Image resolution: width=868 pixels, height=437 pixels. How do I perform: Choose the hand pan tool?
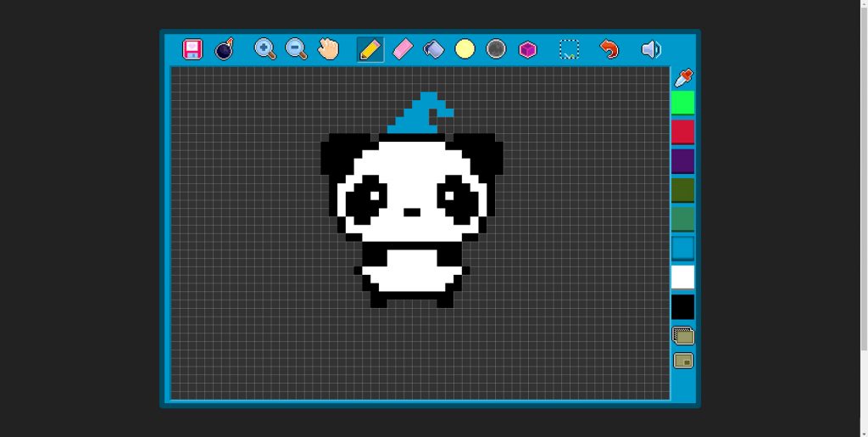tap(328, 49)
